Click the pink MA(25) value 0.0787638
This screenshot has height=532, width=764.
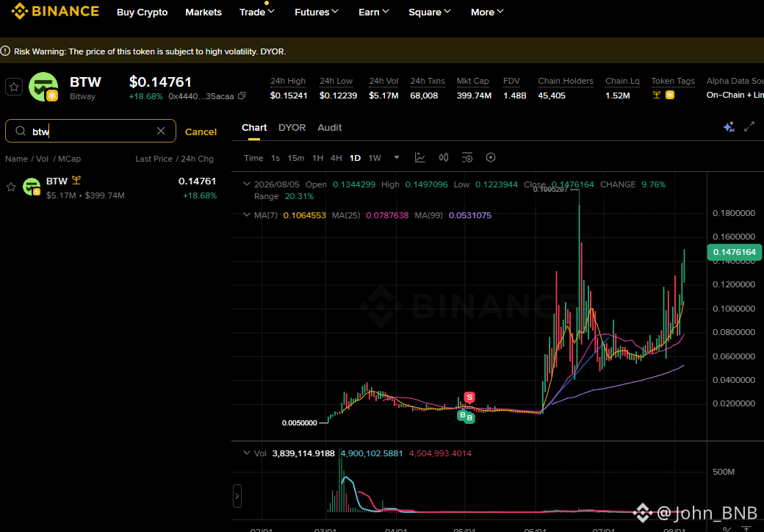pos(387,215)
